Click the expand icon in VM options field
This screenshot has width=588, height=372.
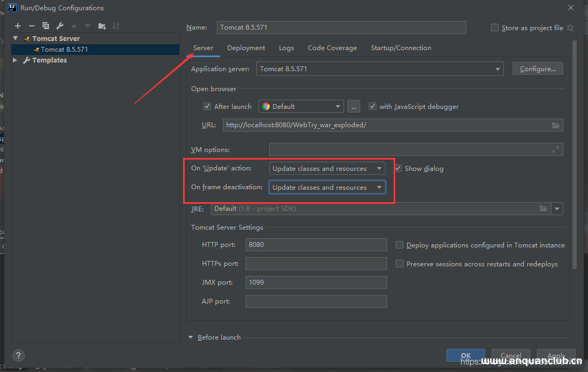click(x=555, y=150)
